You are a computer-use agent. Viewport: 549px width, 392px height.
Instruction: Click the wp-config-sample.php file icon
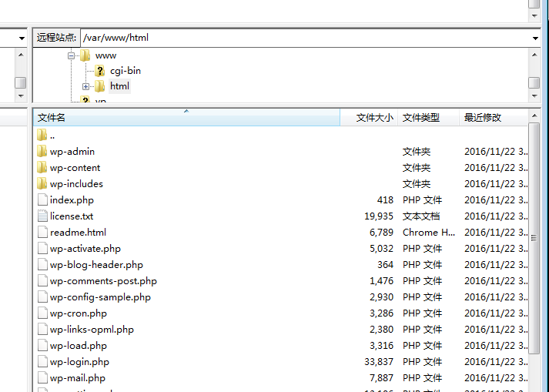pyautogui.click(x=42, y=297)
